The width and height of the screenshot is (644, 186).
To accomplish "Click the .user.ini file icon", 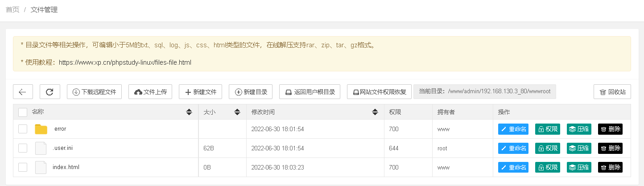I will coord(41,148).
